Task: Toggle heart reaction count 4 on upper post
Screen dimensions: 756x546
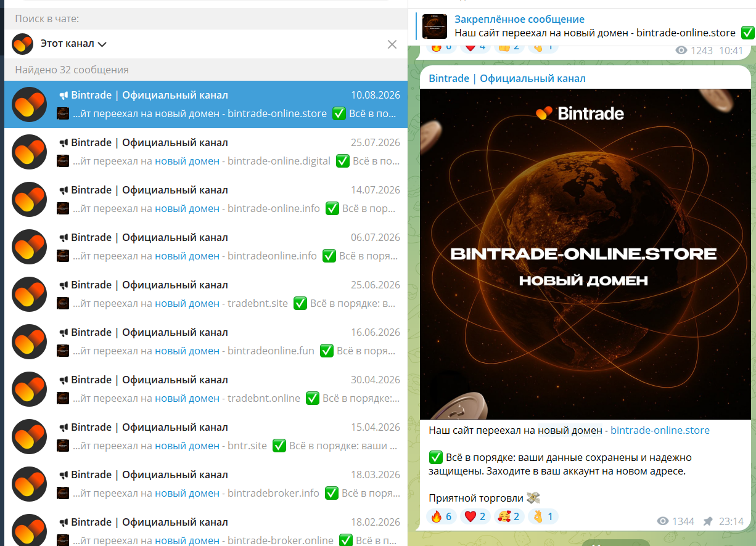Action: 474,47
